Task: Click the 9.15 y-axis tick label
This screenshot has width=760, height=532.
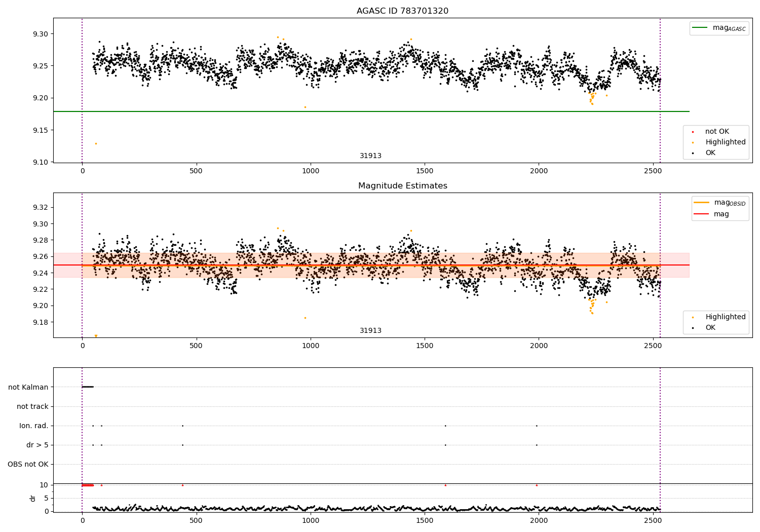Action: pos(41,130)
